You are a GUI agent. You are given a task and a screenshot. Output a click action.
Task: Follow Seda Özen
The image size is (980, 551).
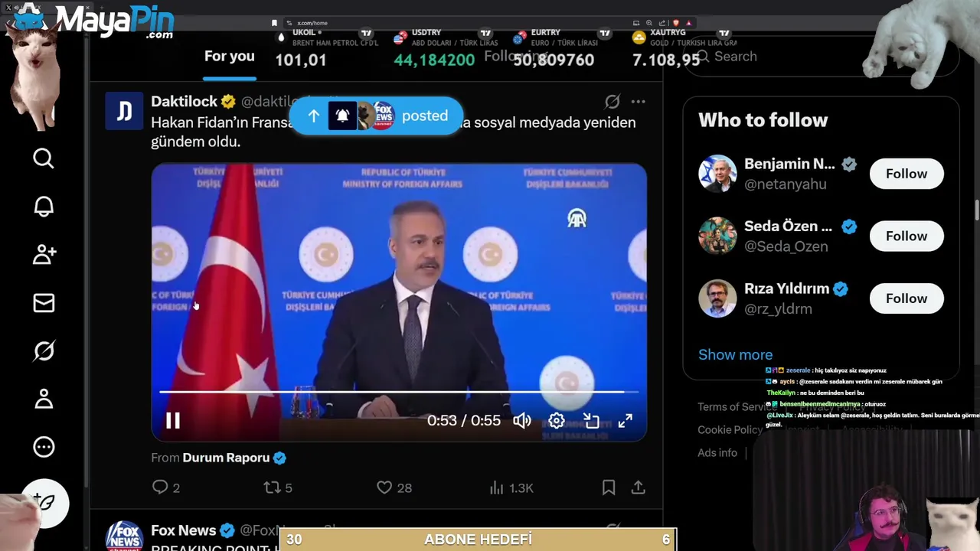[906, 236]
